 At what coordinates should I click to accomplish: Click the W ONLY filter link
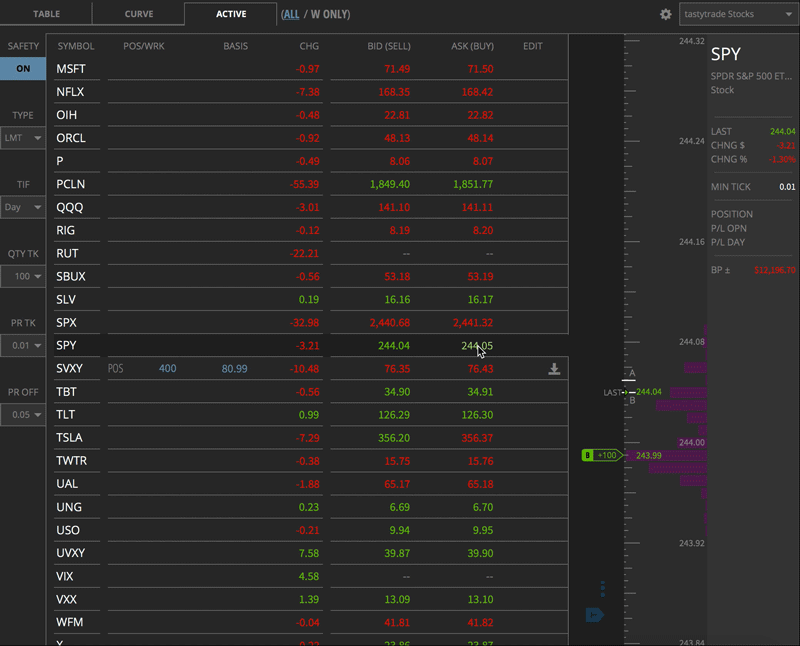(x=327, y=14)
